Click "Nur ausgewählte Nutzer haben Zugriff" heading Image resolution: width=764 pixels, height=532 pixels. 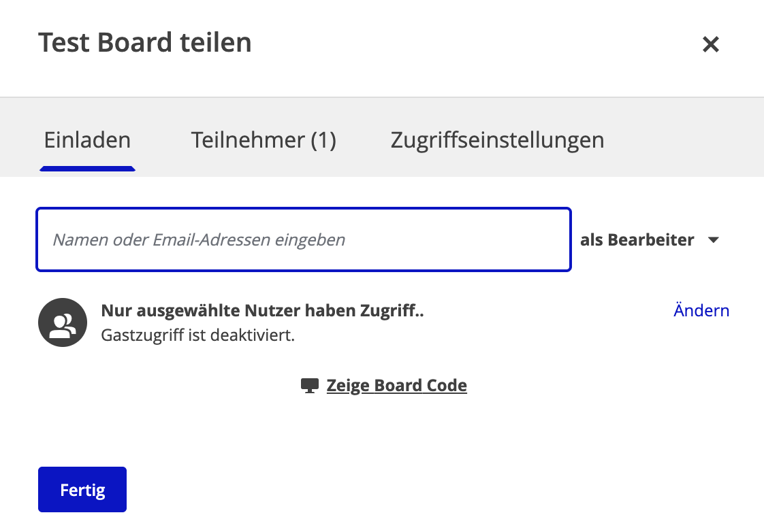click(x=262, y=311)
